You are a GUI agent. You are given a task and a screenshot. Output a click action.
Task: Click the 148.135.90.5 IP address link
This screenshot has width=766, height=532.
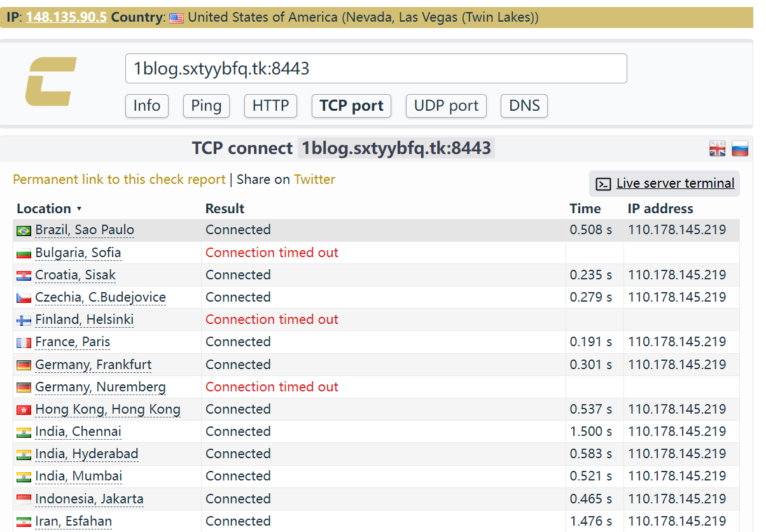click(x=66, y=17)
